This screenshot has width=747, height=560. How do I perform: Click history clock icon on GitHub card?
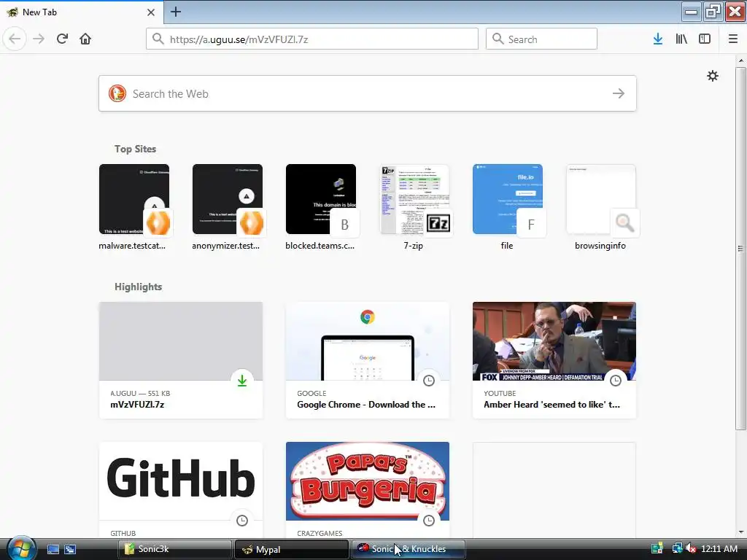click(x=242, y=521)
